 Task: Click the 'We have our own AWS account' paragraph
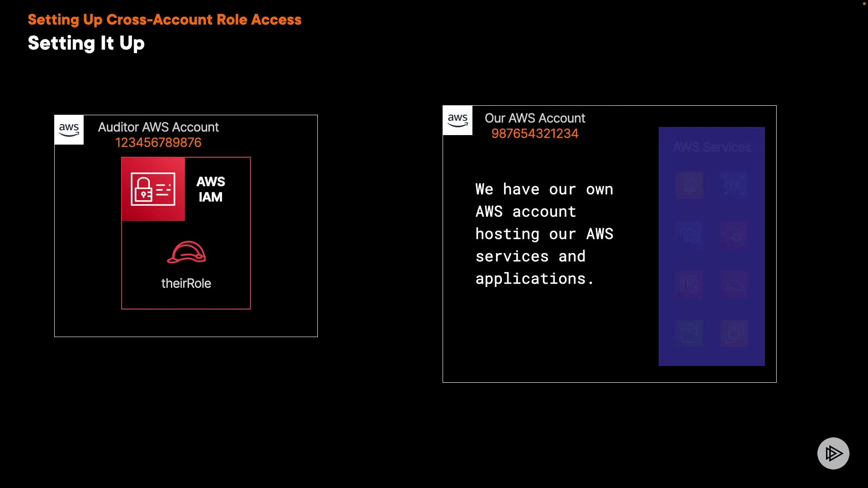point(544,234)
